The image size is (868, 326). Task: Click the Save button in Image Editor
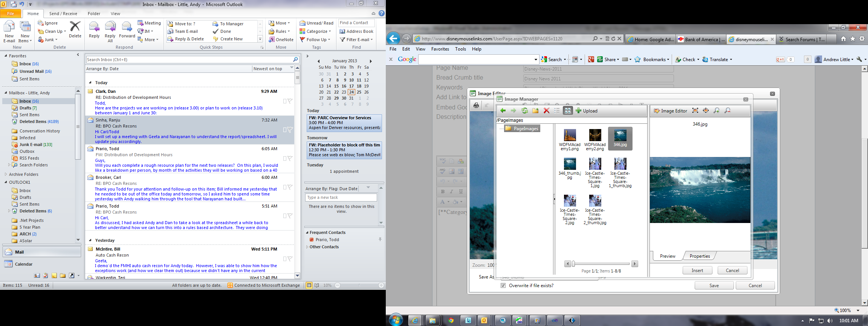pos(714,286)
